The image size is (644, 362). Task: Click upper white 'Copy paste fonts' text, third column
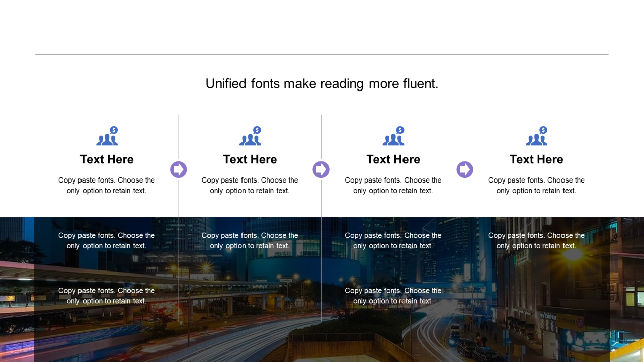(x=393, y=241)
